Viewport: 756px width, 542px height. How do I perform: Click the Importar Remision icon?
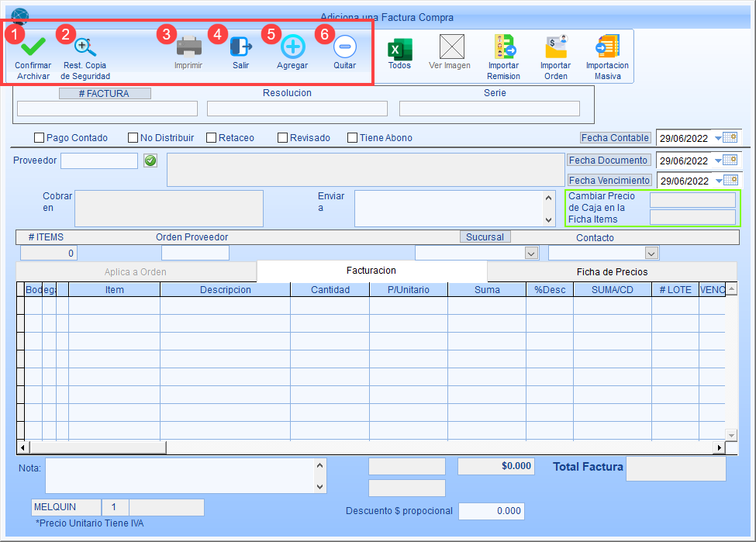pyautogui.click(x=504, y=47)
